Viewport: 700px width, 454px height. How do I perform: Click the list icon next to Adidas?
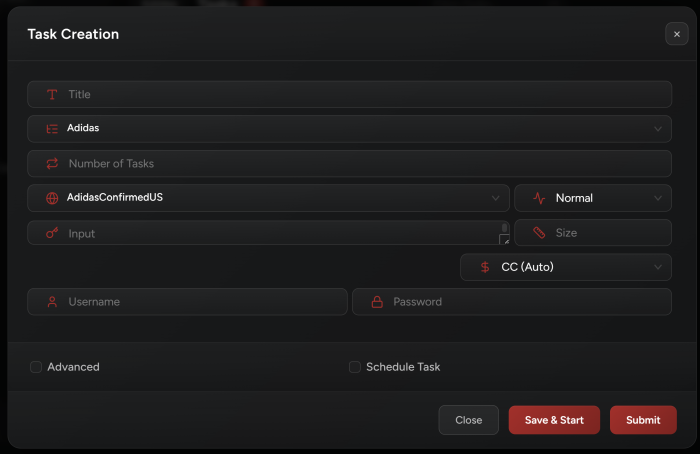pos(52,129)
